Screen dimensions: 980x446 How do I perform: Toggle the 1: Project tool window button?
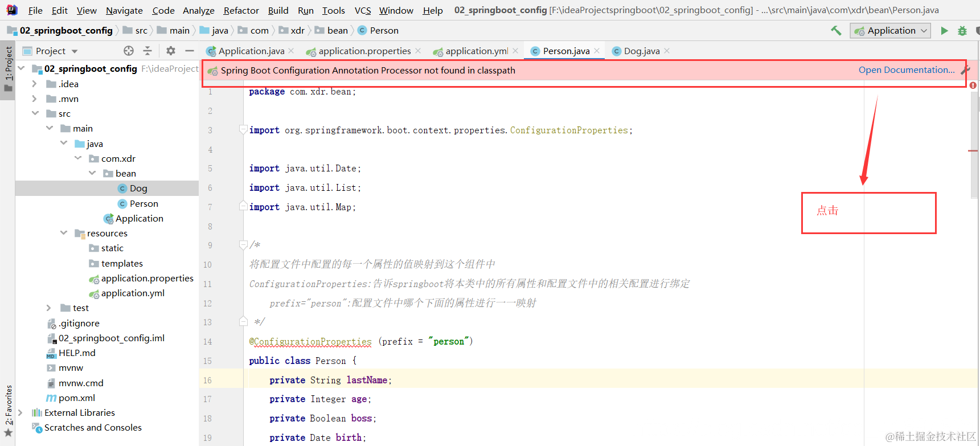click(8, 69)
